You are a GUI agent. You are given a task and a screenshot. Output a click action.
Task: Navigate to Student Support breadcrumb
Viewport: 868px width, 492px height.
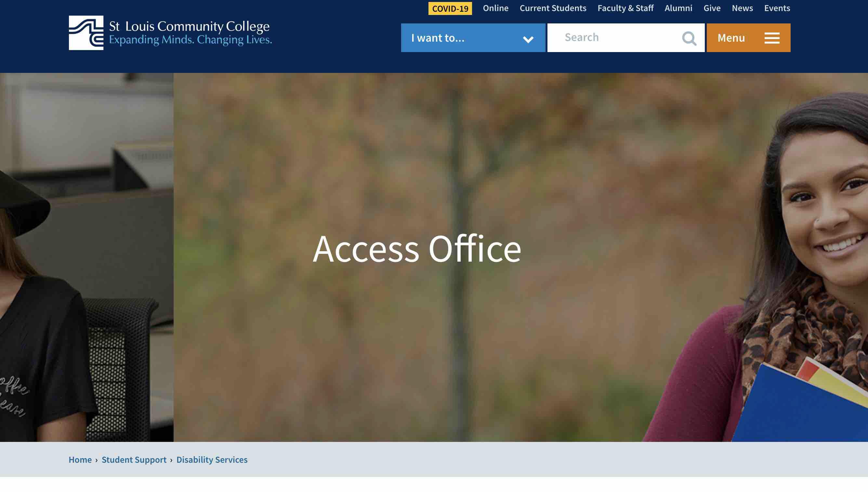(134, 459)
